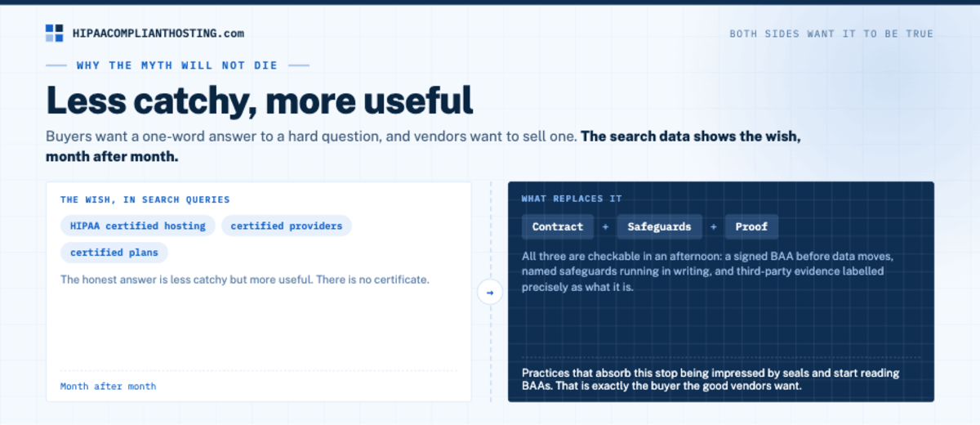Select the "certified providers" query chip
Image resolution: width=980 pixels, height=425 pixels.
tap(287, 226)
